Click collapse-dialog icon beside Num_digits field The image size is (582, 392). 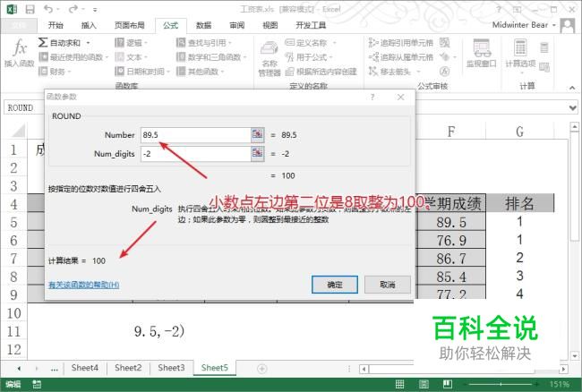[257, 154]
